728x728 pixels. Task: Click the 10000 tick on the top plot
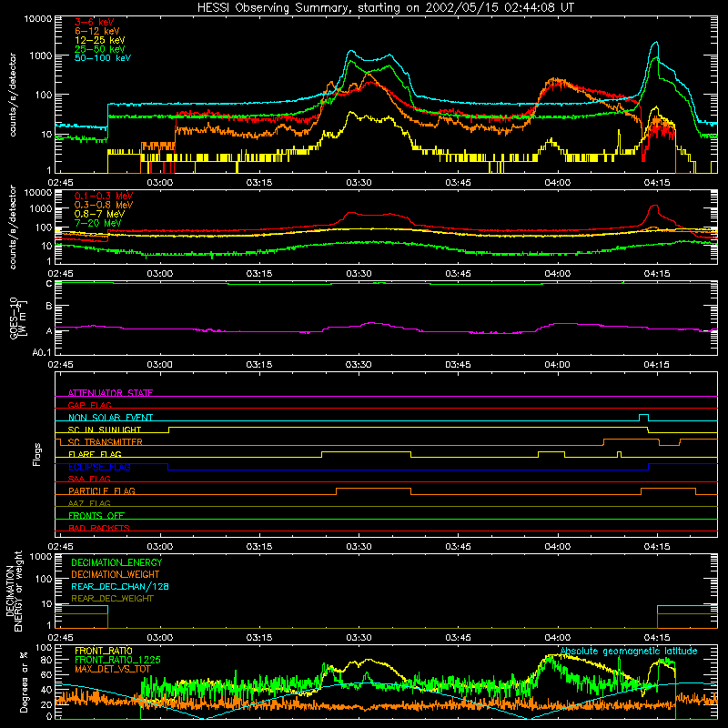tap(38, 18)
